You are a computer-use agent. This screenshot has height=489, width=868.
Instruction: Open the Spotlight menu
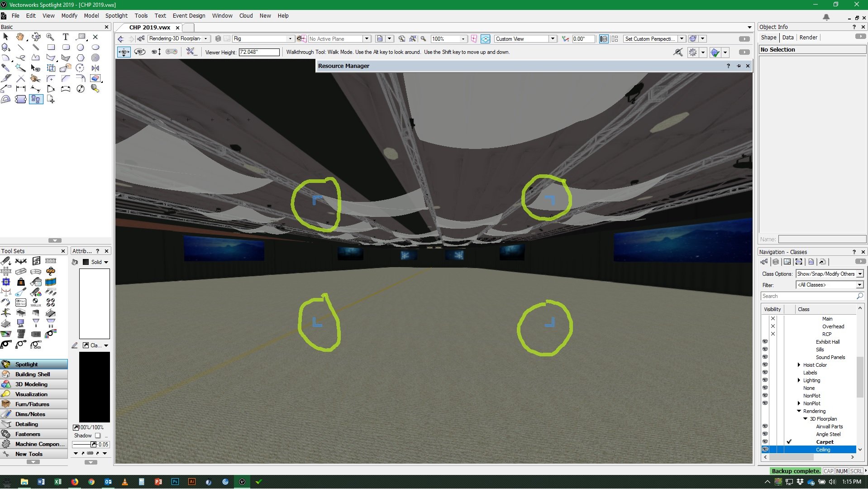click(x=116, y=15)
